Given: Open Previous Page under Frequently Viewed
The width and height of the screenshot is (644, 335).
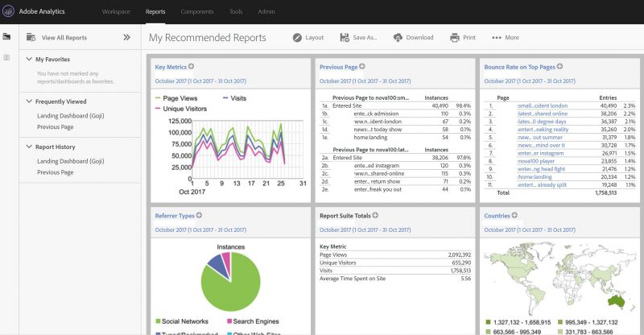Looking at the screenshot, I should (x=56, y=127).
